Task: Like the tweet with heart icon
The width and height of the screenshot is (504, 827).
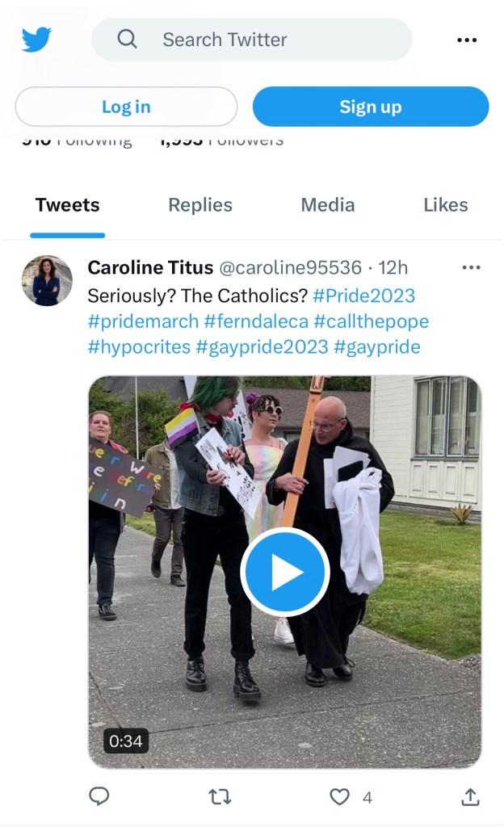Action: tap(339, 797)
